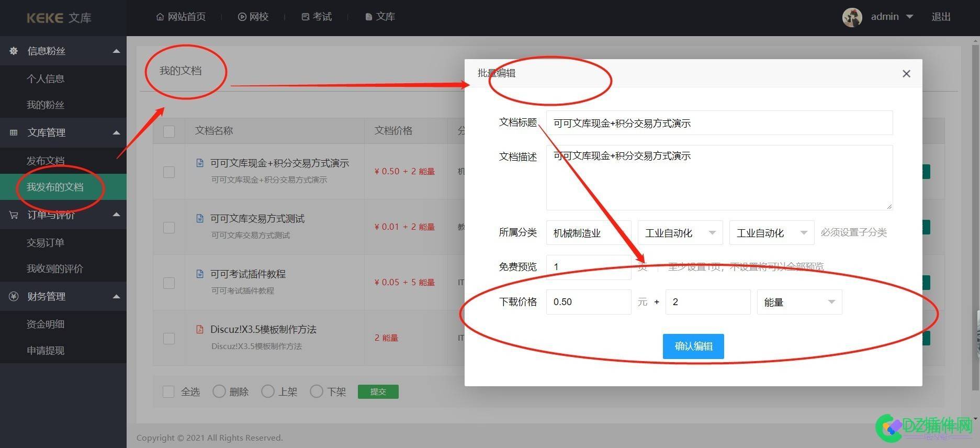Open the 可可考试插件教程 document link

248,274
